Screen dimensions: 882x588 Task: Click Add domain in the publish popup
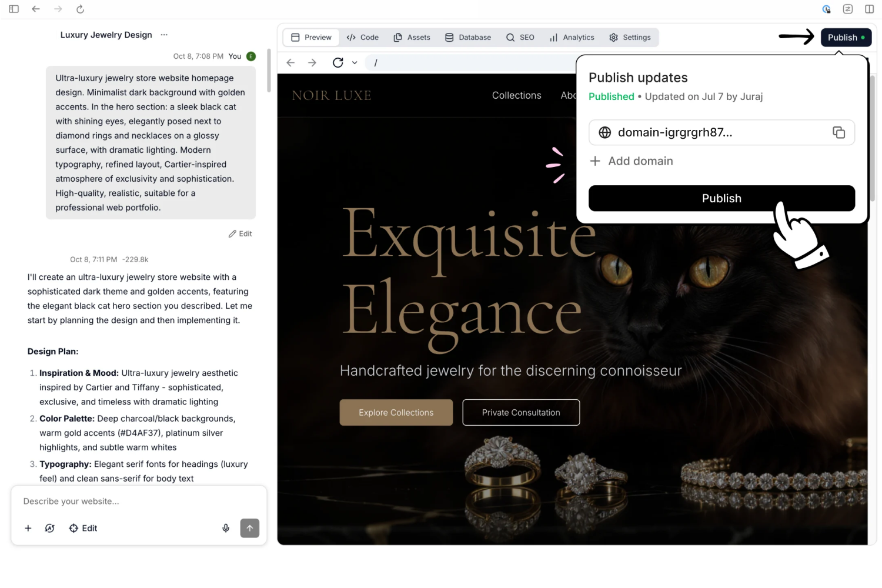(x=632, y=161)
